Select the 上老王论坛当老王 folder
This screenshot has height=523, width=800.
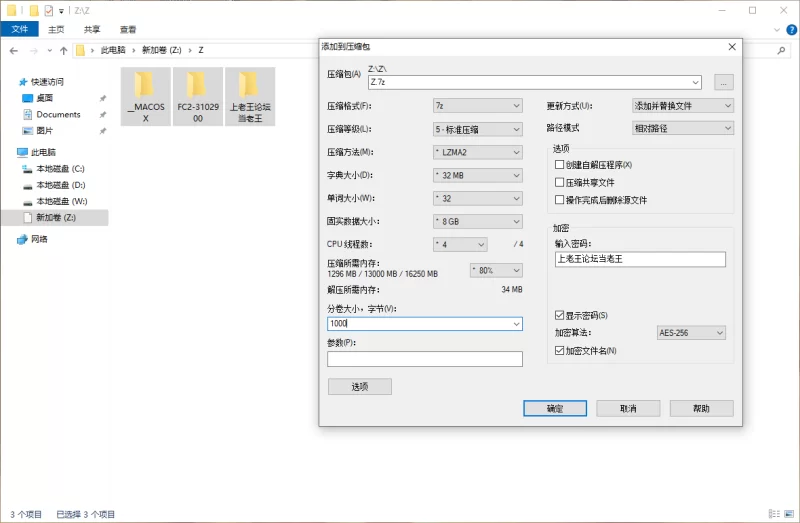coord(249,96)
